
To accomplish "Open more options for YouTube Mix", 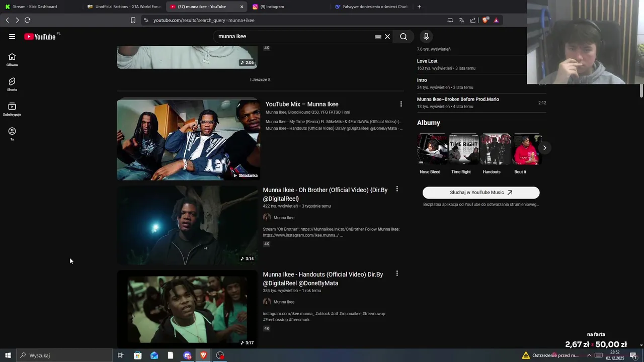I will point(401,104).
